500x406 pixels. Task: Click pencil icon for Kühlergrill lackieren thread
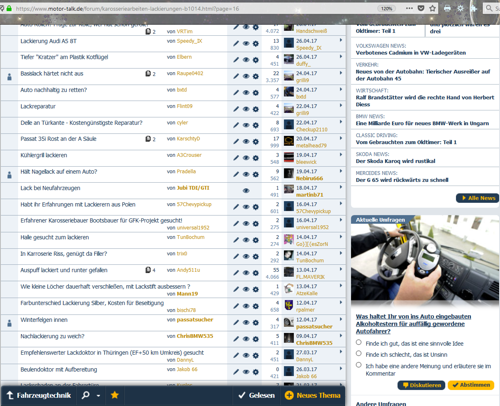click(x=236, y=158)
